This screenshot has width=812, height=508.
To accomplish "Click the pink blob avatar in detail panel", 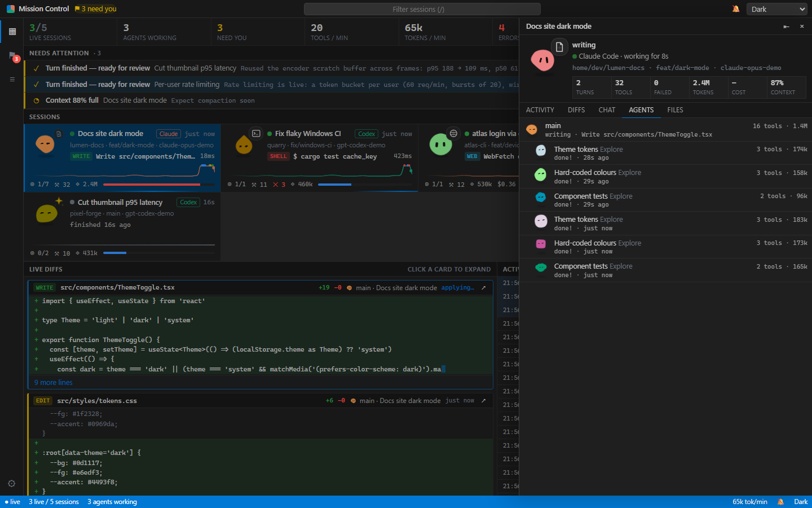I will pyautogui.click(x=542, y=59).
